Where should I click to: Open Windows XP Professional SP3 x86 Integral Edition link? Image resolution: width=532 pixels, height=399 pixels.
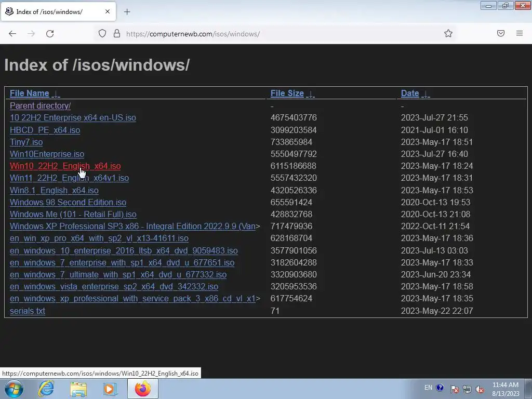tap(132, 227)
